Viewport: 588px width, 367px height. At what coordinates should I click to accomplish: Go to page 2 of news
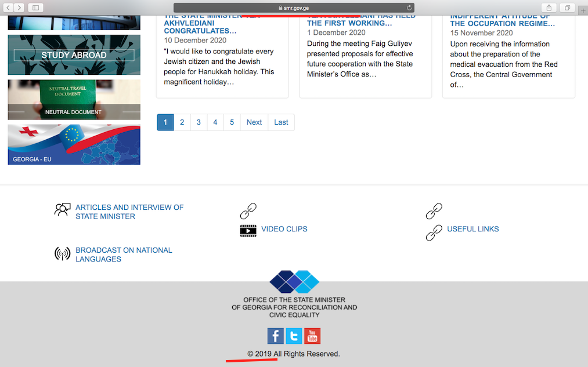click(182, 122)
